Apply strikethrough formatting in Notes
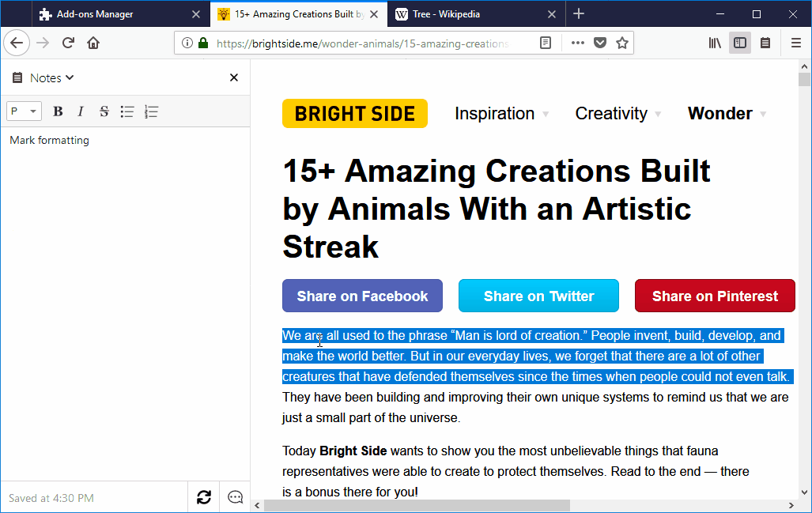The image size is (812, 513). tap(104, 111)
